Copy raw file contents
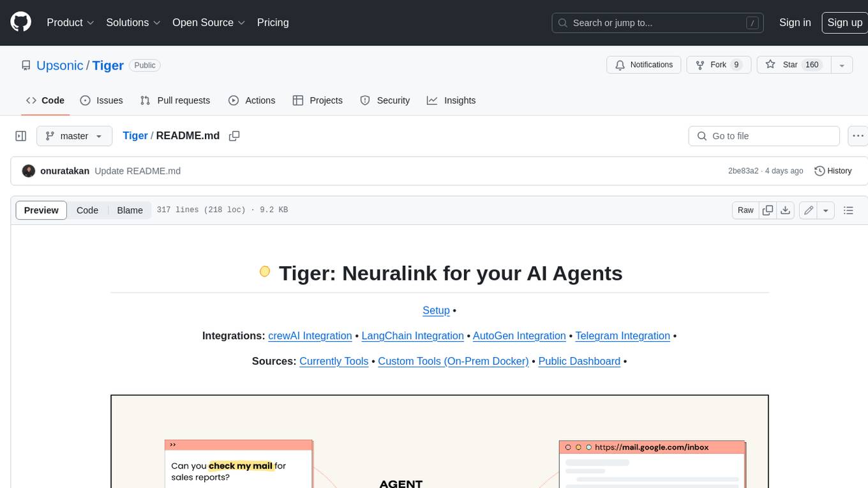 [x=768, y=210]
